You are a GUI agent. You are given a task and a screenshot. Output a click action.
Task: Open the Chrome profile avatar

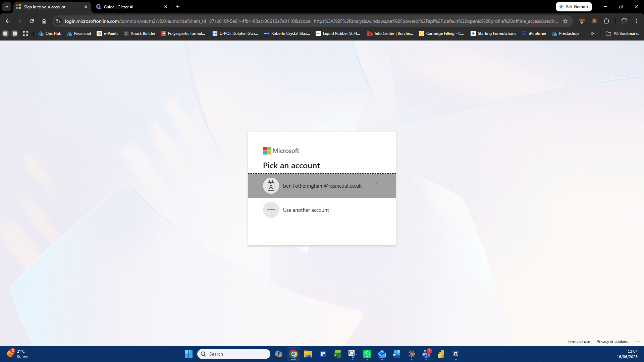click(624, 21)
